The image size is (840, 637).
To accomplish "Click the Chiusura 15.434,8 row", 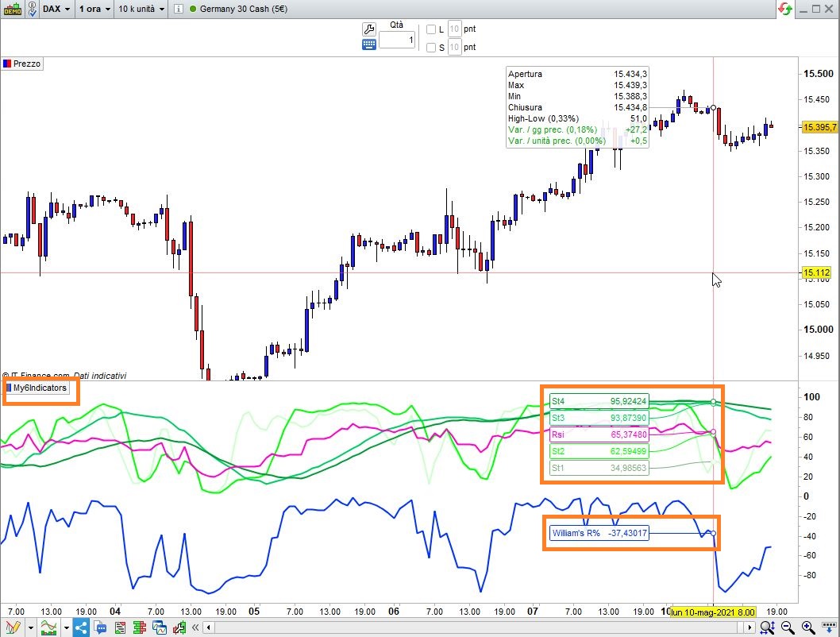I will coord(577,108).
